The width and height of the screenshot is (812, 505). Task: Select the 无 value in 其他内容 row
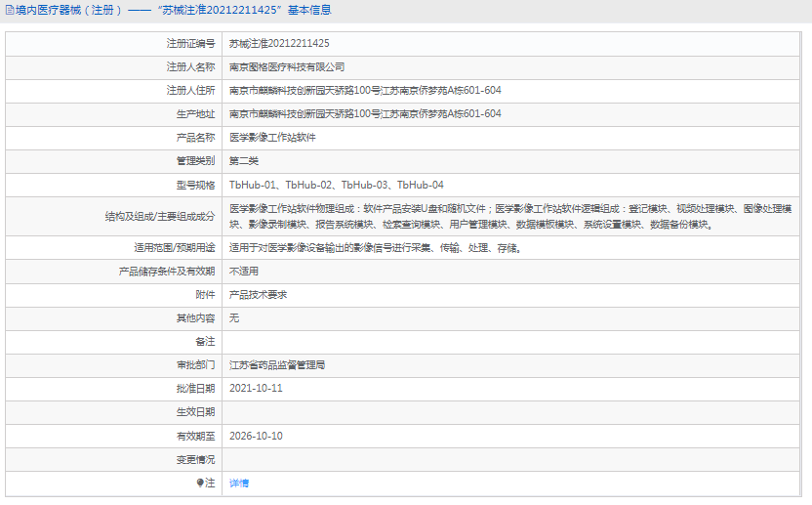coord(234,317)
